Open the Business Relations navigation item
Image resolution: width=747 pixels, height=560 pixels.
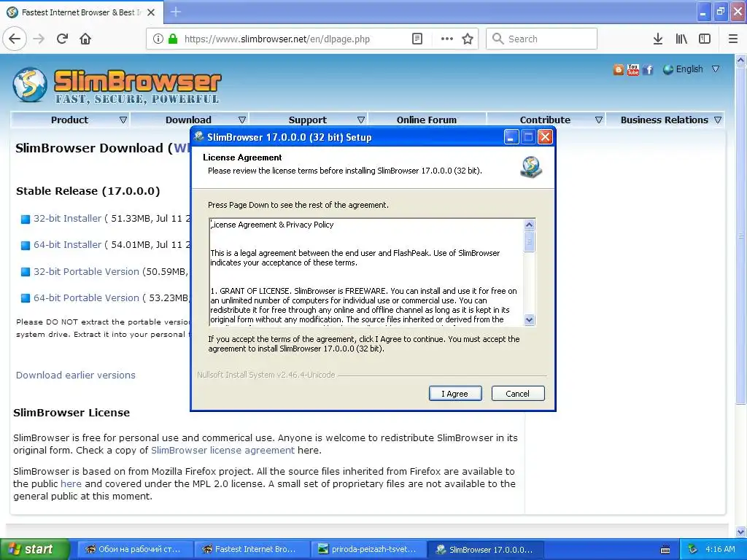point(664,120)
